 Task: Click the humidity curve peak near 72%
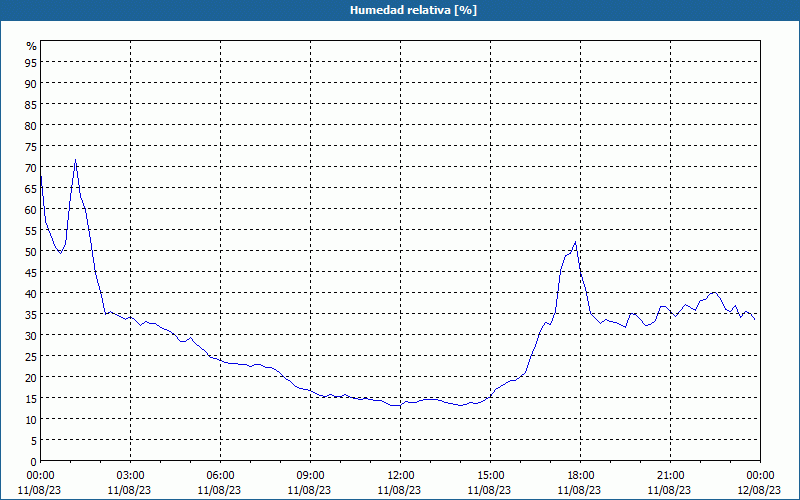point(76,160)
